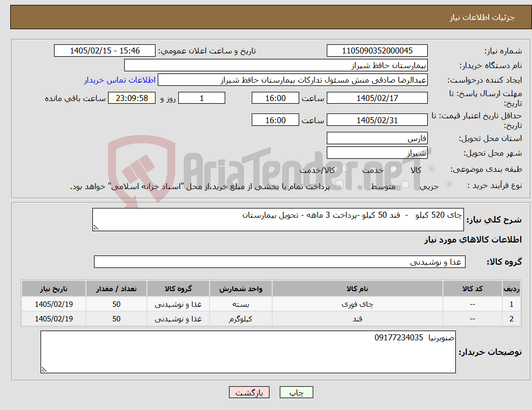Viewport: 532px width, 410px height.
Task: Click the نام کالا column header
Action: (357, 289)
